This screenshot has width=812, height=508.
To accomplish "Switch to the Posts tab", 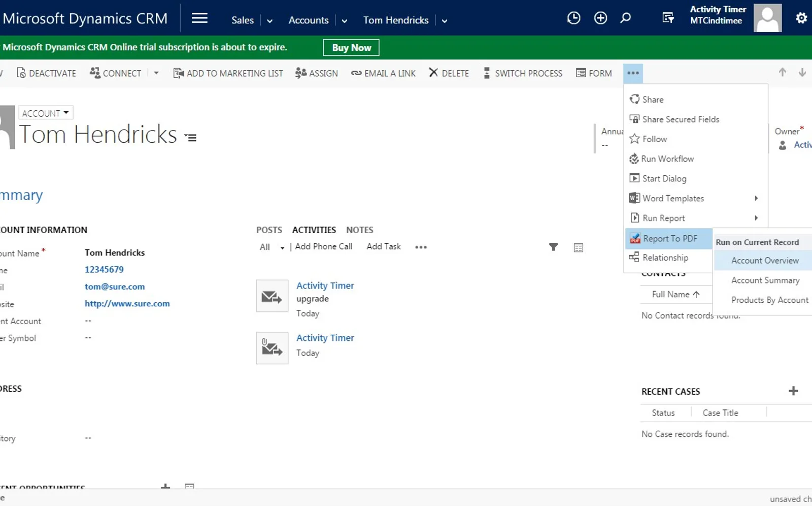I will click(x=269, y=230).
